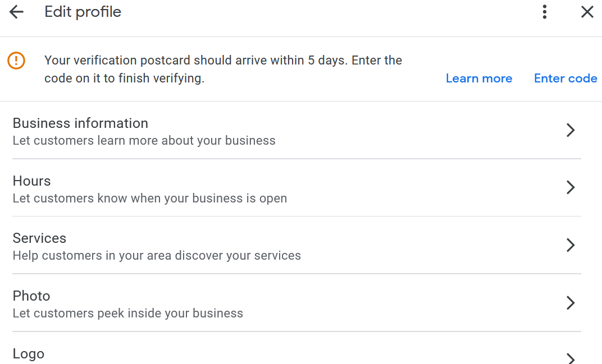The height and width of the screenshot is (364, 602).
Task: Open the three-dot more options menu
Action: 544,12
